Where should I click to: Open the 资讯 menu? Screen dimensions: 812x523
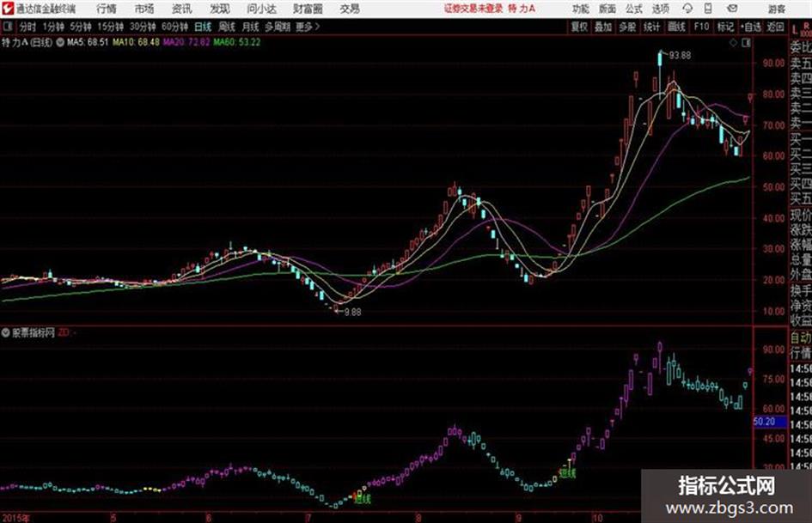pyautogui.click(x=181, y=9)
